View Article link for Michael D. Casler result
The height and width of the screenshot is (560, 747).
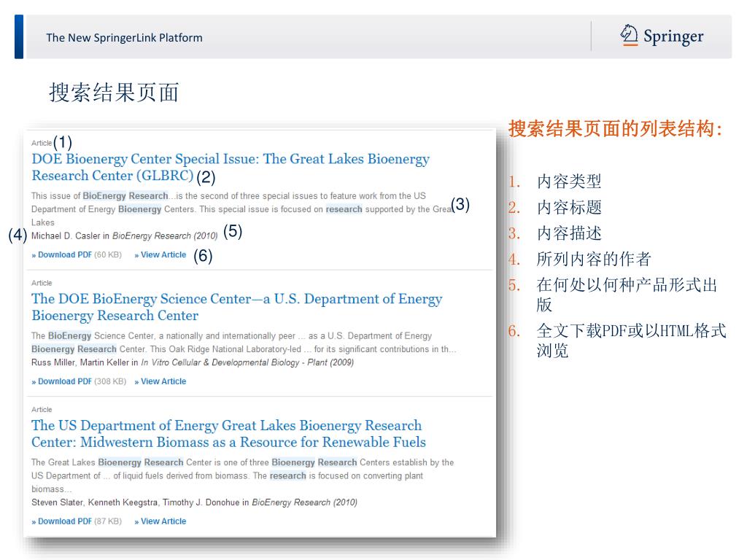click(160, 254)
